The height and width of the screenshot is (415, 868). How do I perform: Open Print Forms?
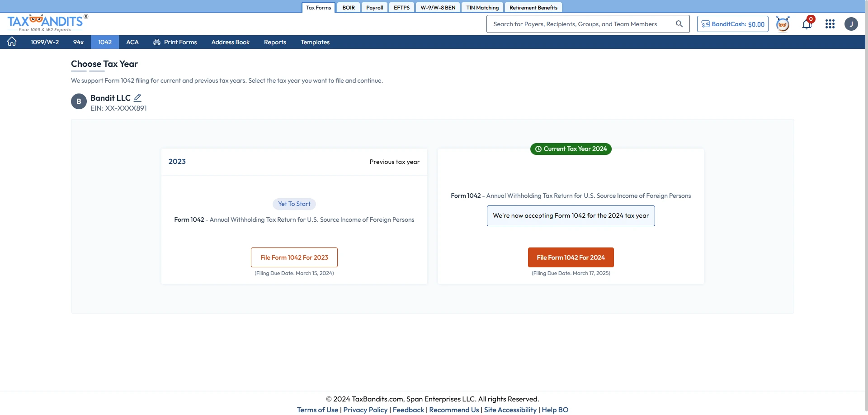[175, 42]
